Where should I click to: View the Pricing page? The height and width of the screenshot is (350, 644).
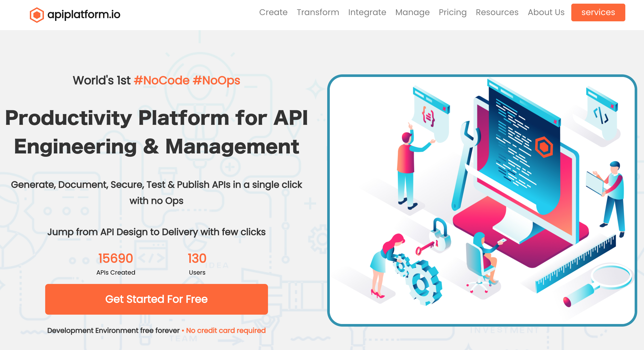point(453,12)
